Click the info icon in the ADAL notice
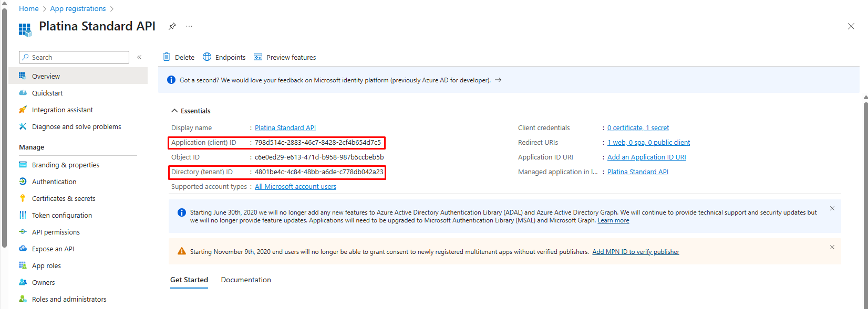This screenshot has width=868, height=309. pyautogui.click(x=182, y=212)
